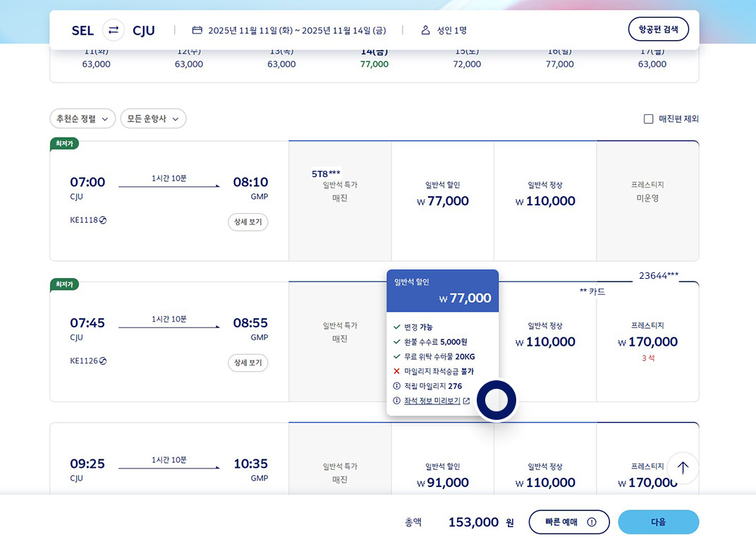Expand the 모든 운항사 airline filter
The width and height of the screenshot is (756, 549).
153,119
